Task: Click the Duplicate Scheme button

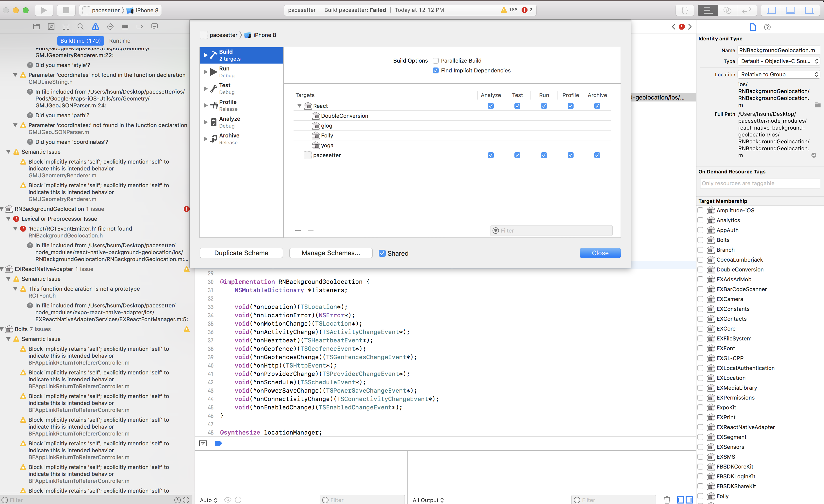Action: (x=241, y=253)
